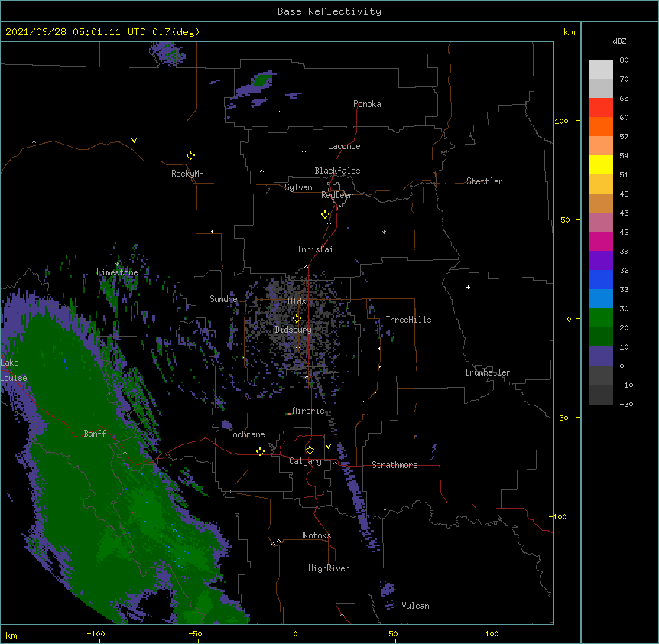659x644 pixels.
Task: Click the Lake Louise label
Action: [12, 370]
